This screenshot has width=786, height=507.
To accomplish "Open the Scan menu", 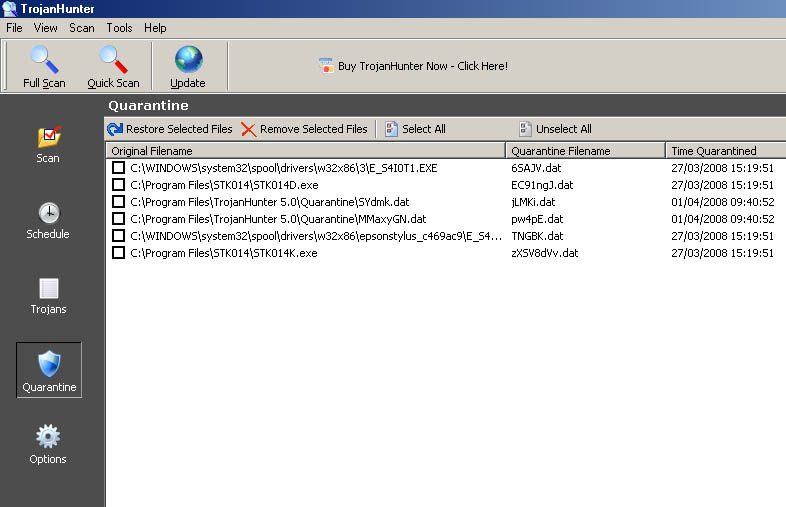I will 82,28.
